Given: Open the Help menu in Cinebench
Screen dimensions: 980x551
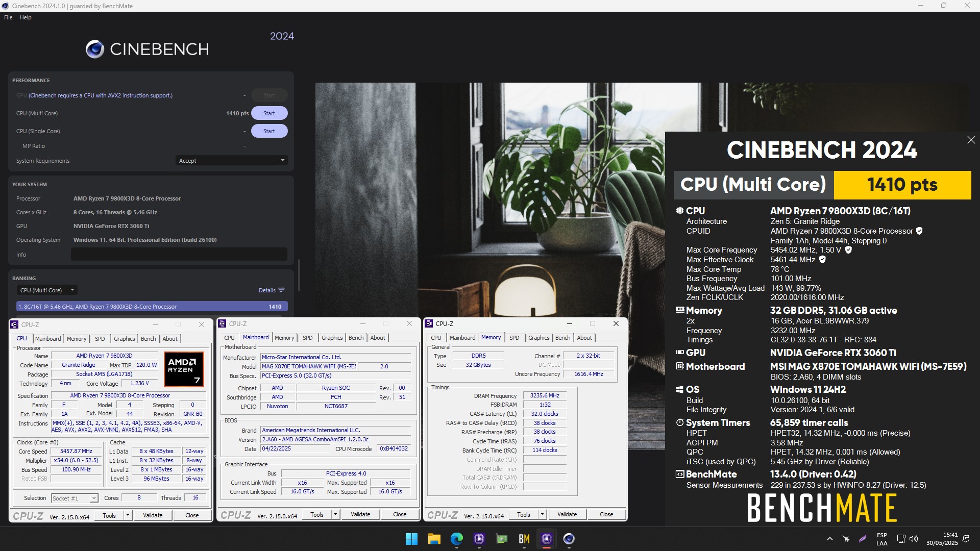Looking at the screenshot, I should click(x=26, y=17).
